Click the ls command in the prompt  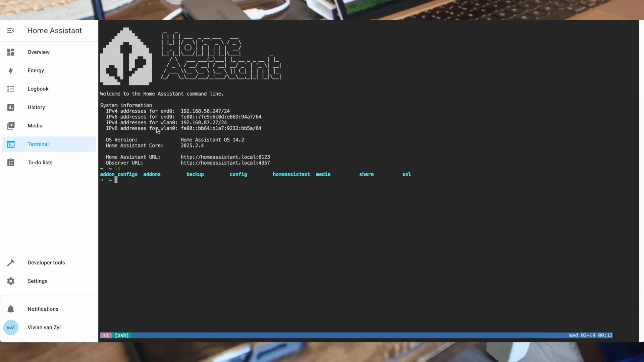tap(117, 169)
